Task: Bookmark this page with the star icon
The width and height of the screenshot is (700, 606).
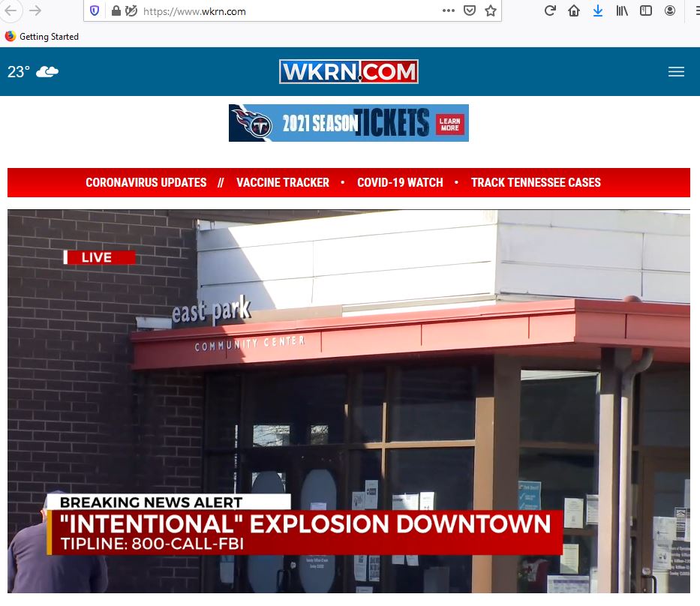Action: coord(491,11)
